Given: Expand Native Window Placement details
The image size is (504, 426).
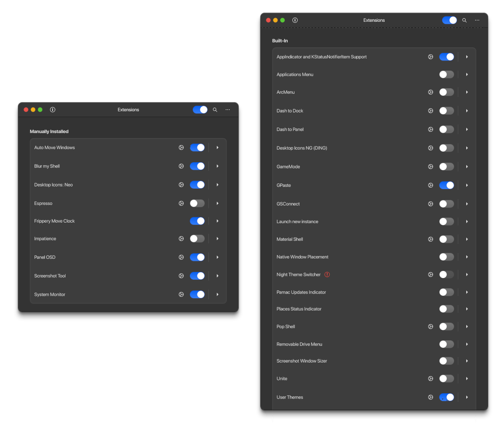Looking at the screenshot, I should [x=467, y=257].
